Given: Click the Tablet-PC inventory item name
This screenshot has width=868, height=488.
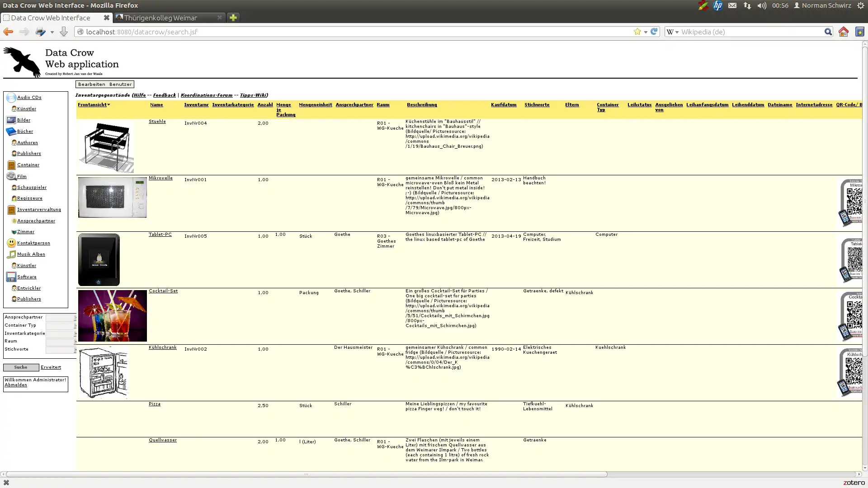Looking at the screenshot, I should [x=160, y=234].
